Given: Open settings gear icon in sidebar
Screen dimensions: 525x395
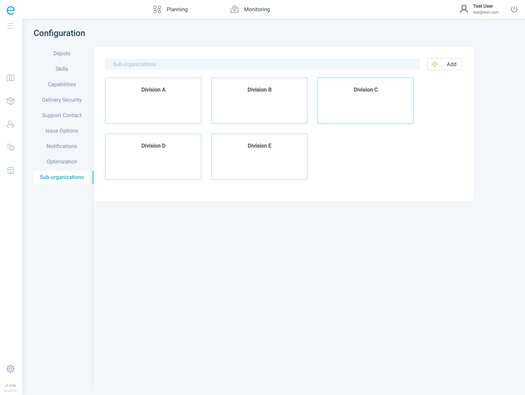Looking at the screenshot, I should (11, 369).
